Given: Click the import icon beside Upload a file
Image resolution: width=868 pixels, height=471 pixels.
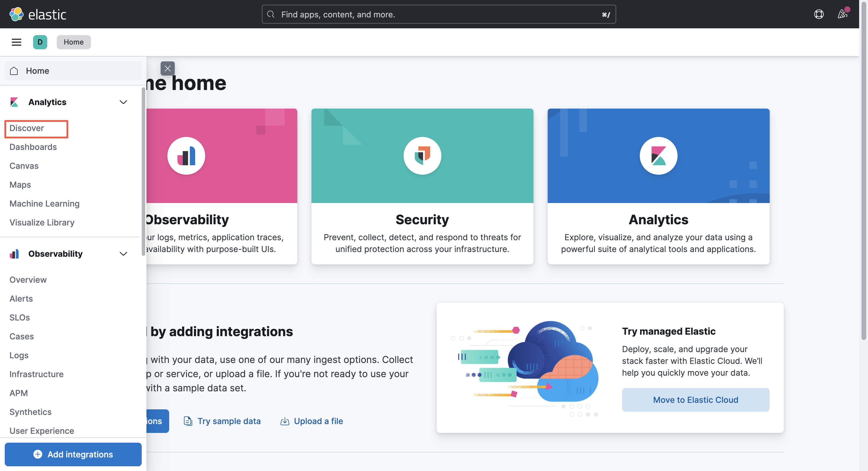Looking at the screenshot, I should click(x=285, y=421).
